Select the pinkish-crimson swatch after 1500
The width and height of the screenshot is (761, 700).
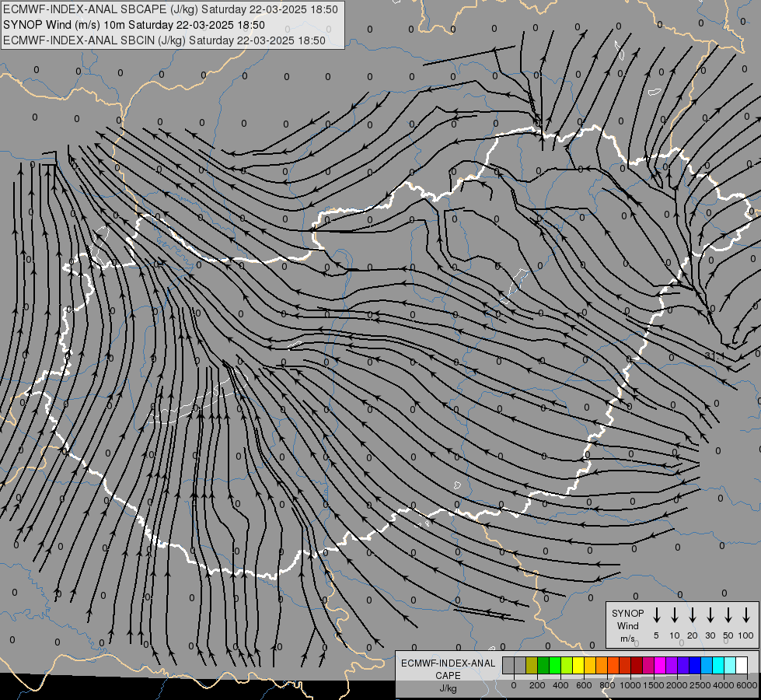648,665
